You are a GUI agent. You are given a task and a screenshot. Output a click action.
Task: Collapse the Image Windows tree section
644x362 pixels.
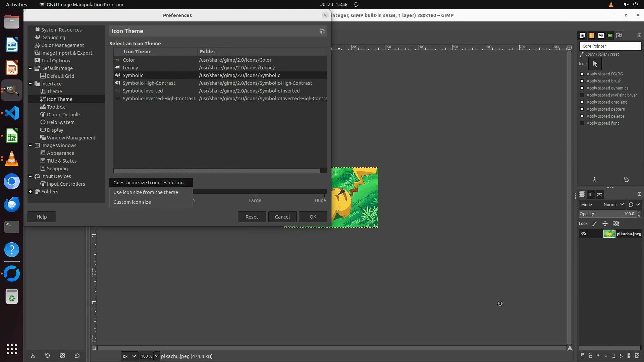coord(31,145)
